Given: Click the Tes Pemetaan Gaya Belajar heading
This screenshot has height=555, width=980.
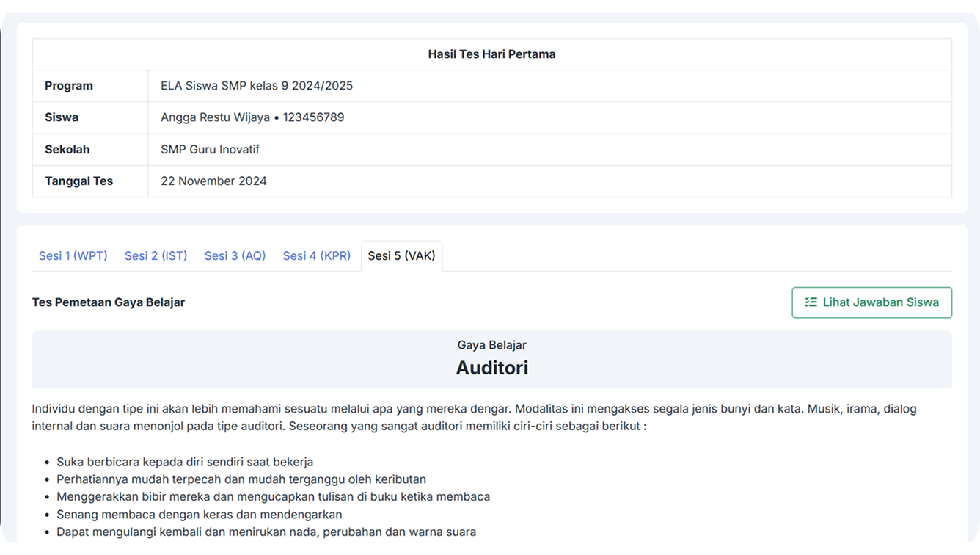Looking at the screenshot, I should [109, 302].
